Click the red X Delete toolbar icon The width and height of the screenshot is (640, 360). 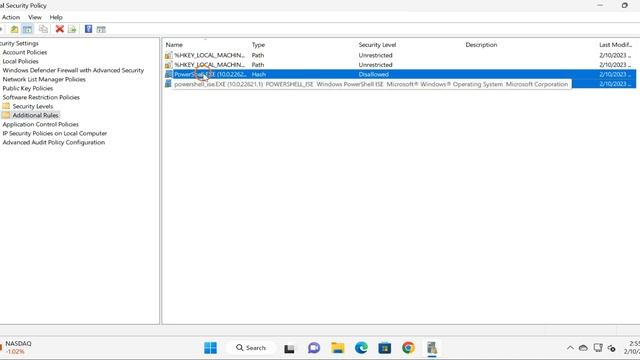[60, 29]
